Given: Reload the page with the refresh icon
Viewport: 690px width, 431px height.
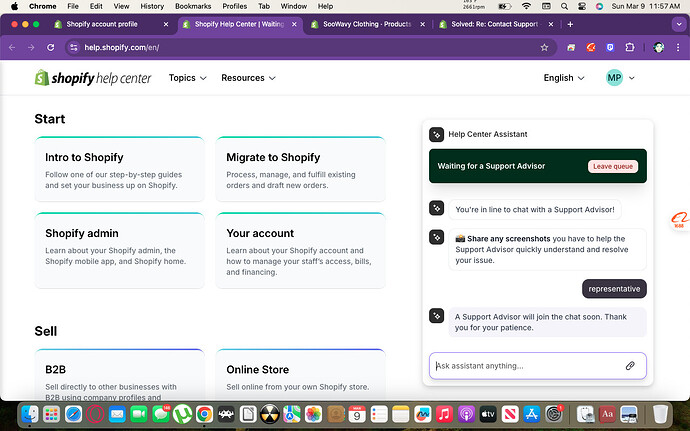Looking at the screenshot, I should [51, 48].
